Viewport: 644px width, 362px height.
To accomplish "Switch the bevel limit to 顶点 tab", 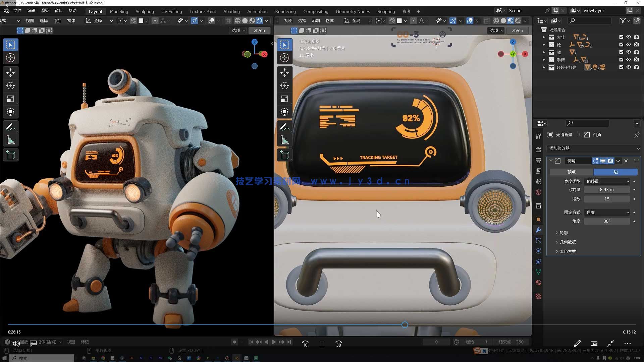I will tap(571, 172).
